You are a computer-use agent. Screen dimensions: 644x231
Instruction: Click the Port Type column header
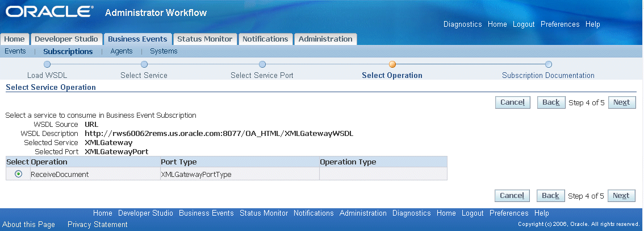pos(240,162)
